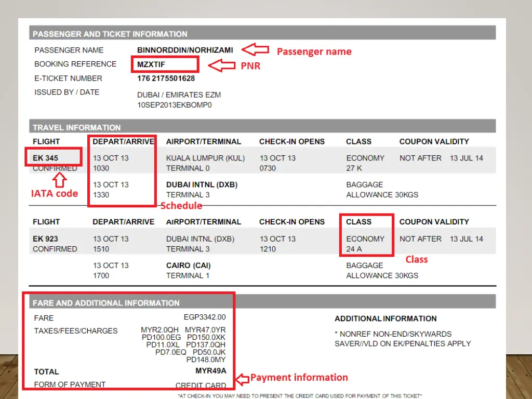Click seat 24 A
532x399 pixels.
354,249
